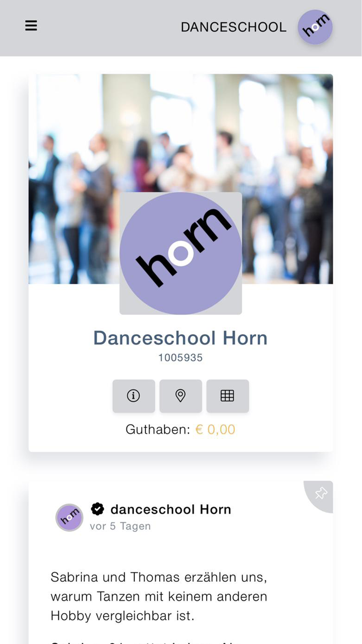362x644 pixels.
Task: Open the info button
Action: tap(134, 396)
